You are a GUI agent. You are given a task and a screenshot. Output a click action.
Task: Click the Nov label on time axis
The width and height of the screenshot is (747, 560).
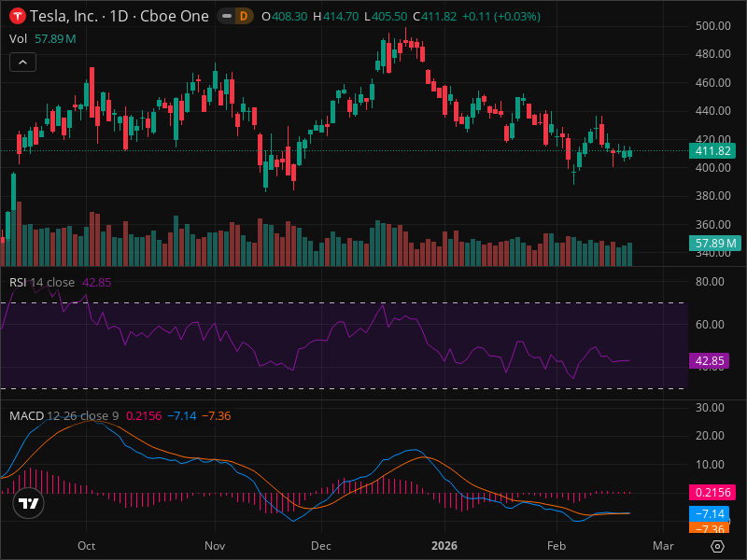pyautogui.click(x=215, y=546)
